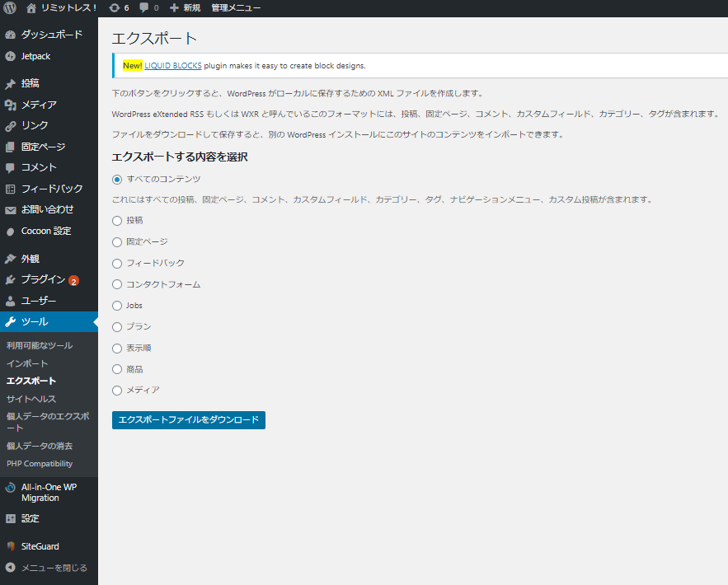Open the Cocoon 設定 menu label
This screenshot has height=585, width=728.
[x=46, y=231]
